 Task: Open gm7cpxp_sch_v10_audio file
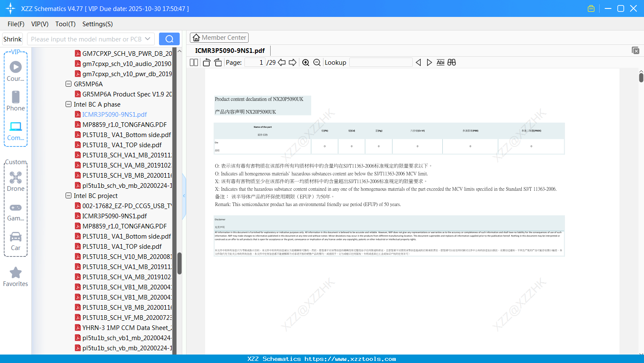tap(123, 63)
